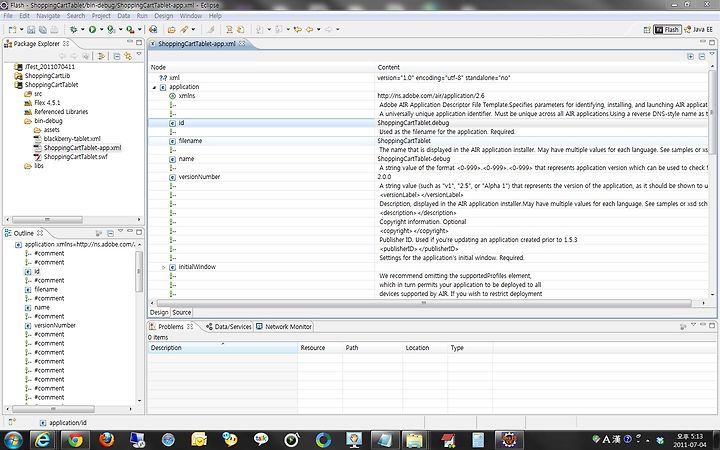Click the Last Edit Location arrow icon
The image size is (720, 450).
click(x=298, y=29)
